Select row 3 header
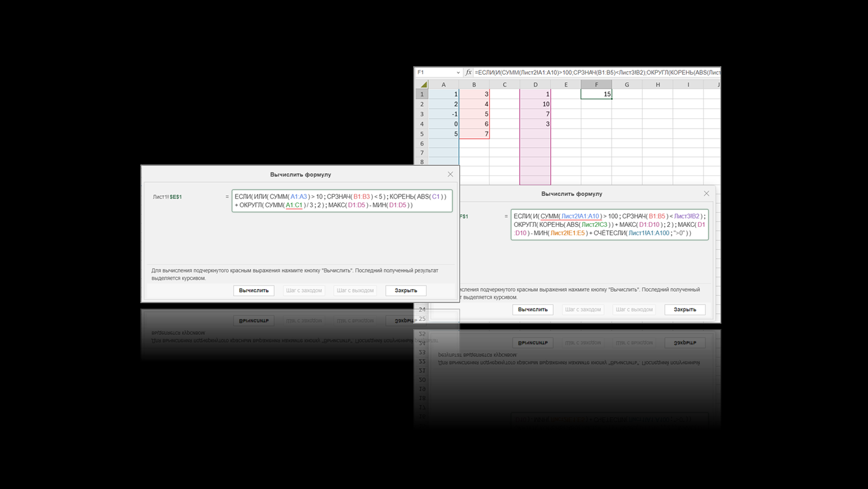Viewport: 868px width, 489px height. point(422,114)
